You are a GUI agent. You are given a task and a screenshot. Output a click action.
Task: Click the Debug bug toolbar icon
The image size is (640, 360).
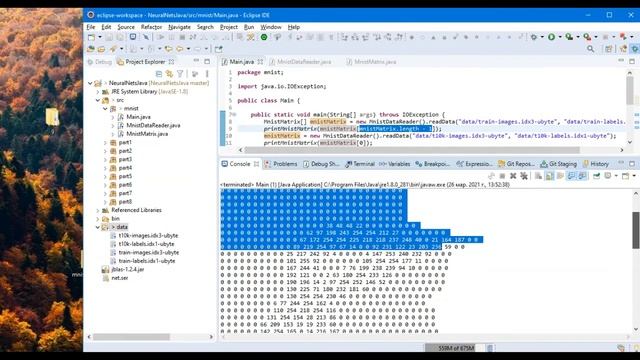pos(534,37)
